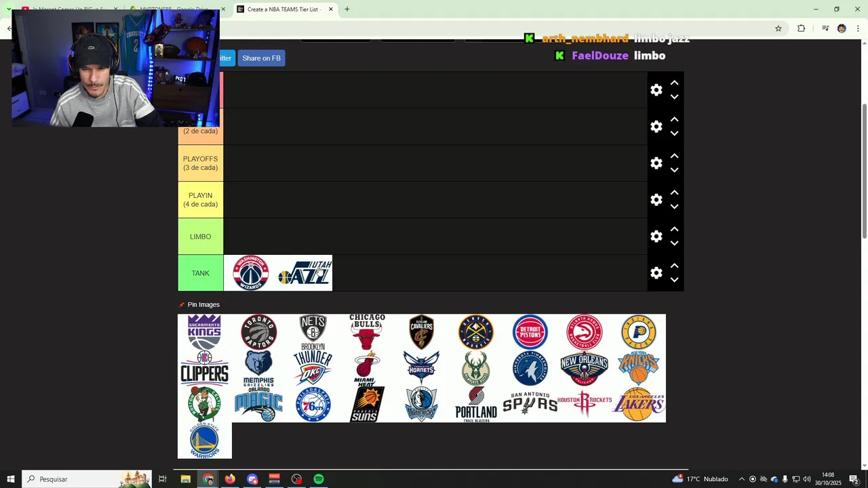Pick the Boston Celtics logo
This screenshot has height=488, width=868.
205,405
